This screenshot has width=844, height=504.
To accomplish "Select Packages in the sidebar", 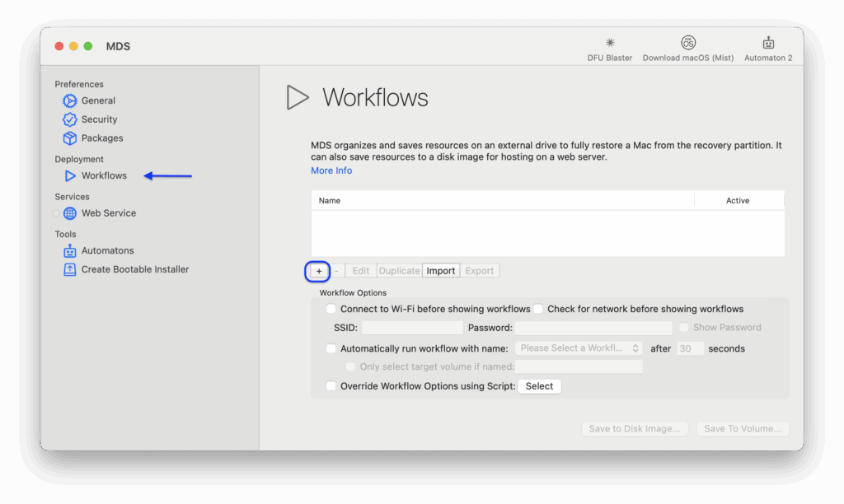I will click(102, 138).
